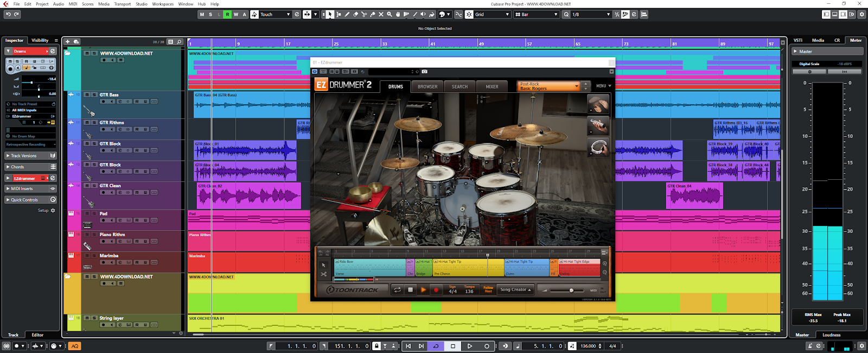868x353 pixels.
Task: Toggle EZdrummer loop button in song track
Action: coord(397,290)
